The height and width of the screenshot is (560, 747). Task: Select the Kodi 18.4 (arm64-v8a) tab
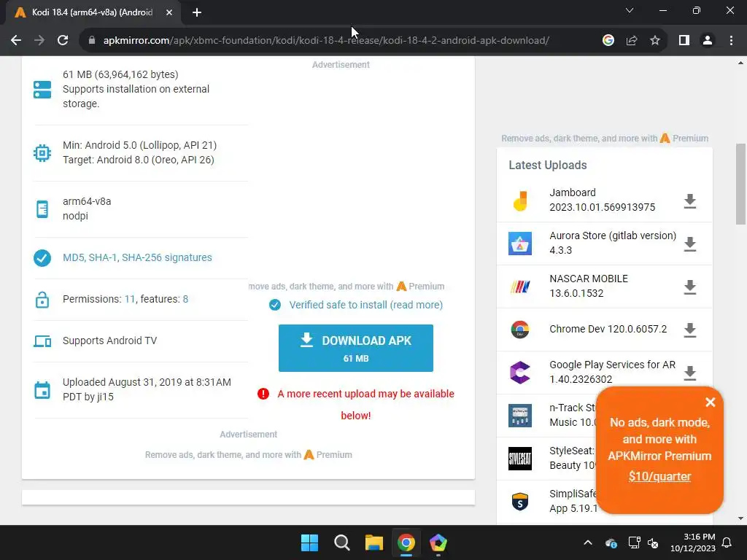coord(92,12)
